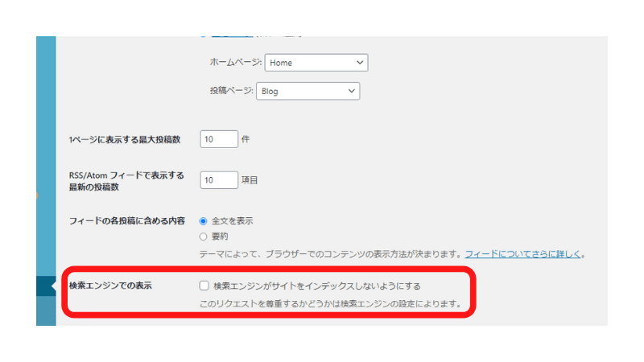The height and width of the screenshot is (362, 644).
Task: Click the テーマによって description text
Action: tap(331, 254)
